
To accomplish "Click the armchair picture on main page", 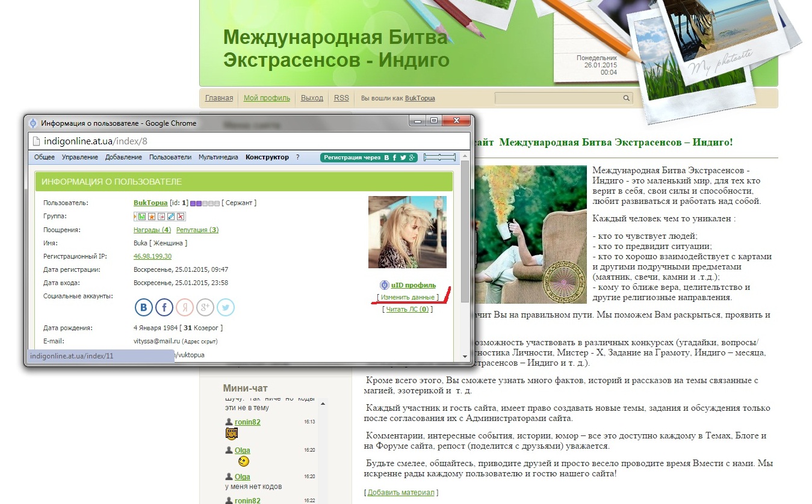I will (x=530, y=235).
